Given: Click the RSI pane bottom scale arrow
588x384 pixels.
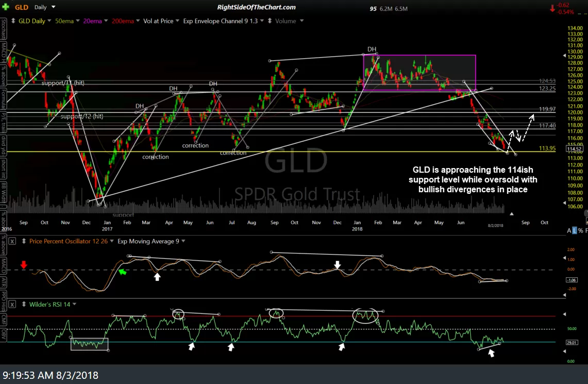Looking at the screenshot, I should (x=565, y=352).
